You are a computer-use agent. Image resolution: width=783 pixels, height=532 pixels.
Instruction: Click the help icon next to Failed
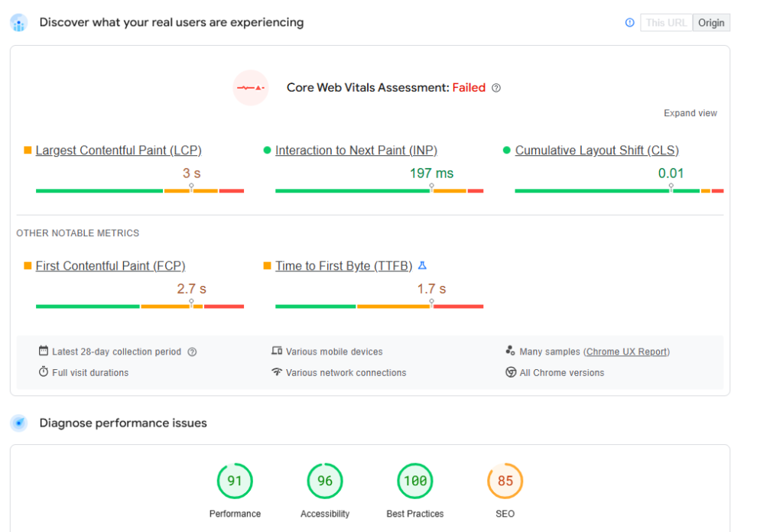click(x=496, y=88)
